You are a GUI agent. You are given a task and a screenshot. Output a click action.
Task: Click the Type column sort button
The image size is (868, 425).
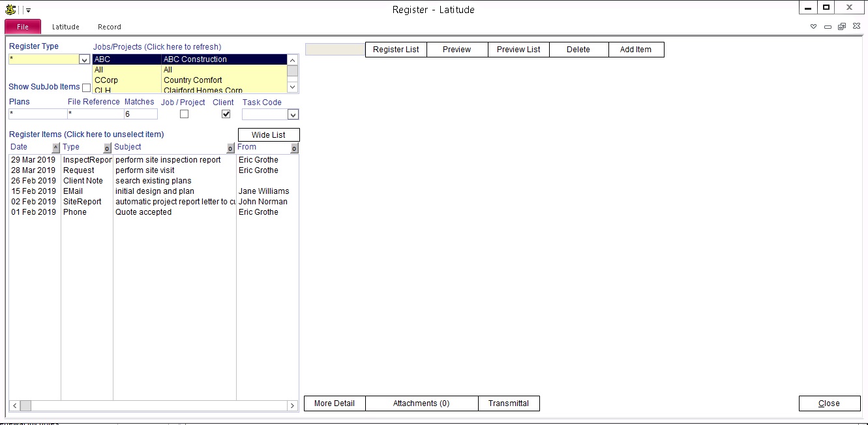pyautogui.click(x=107, y=148)
